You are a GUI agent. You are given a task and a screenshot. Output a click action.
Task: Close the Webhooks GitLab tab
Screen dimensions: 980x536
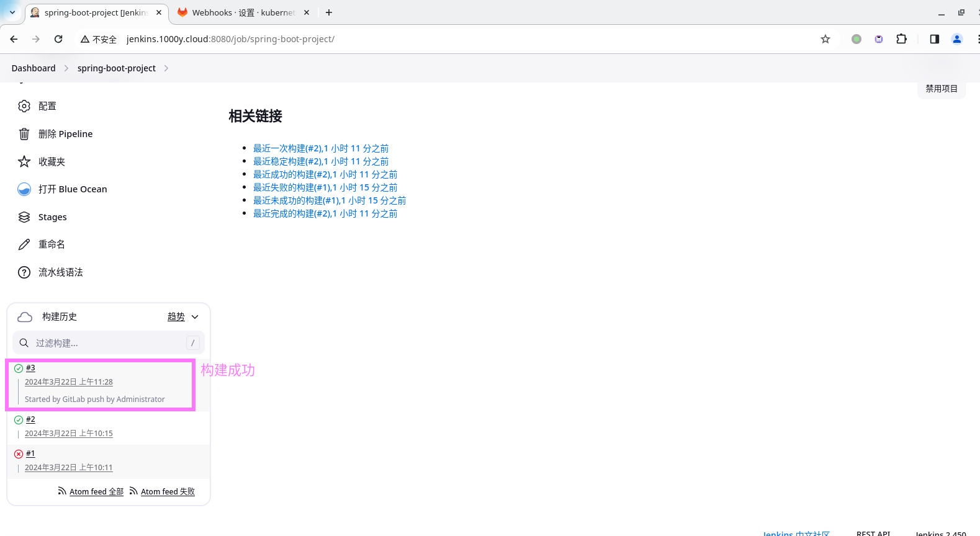307,12
